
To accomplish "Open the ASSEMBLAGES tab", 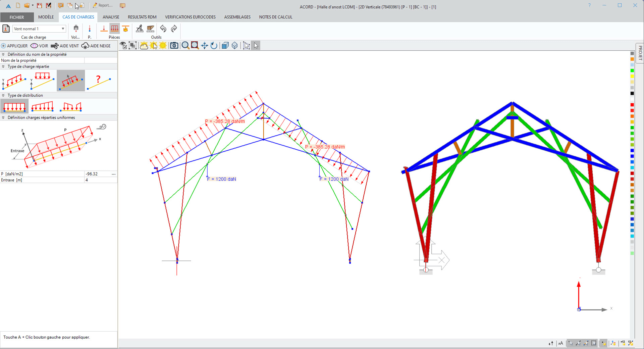I will [x=237, y=17].
